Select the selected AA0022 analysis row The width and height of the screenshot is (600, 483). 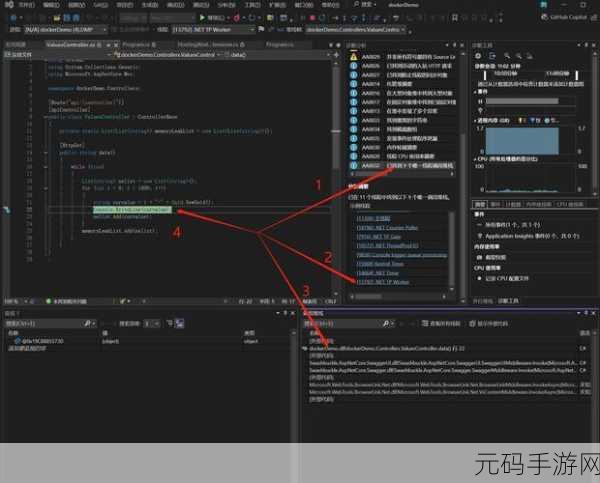(x=401, y=165)
